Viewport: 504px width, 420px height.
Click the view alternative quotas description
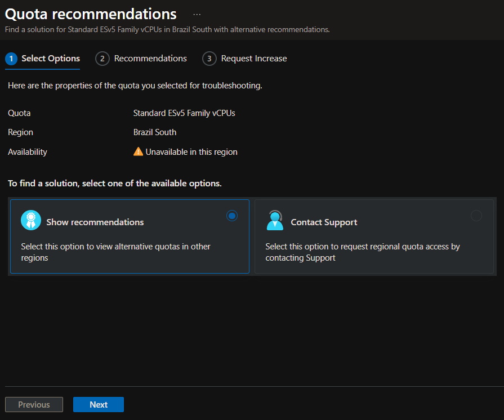pyautogui.click(x=115, y=252)
